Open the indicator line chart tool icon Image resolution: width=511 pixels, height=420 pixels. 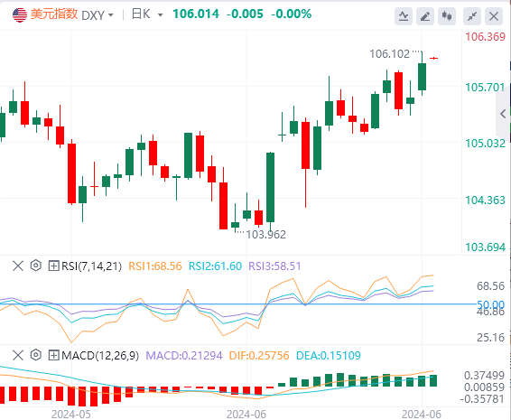click(404, 15)
